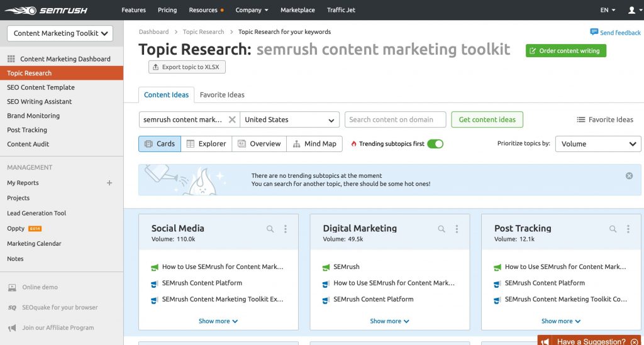Click the Online demo icon

click(x=12, y=288)
